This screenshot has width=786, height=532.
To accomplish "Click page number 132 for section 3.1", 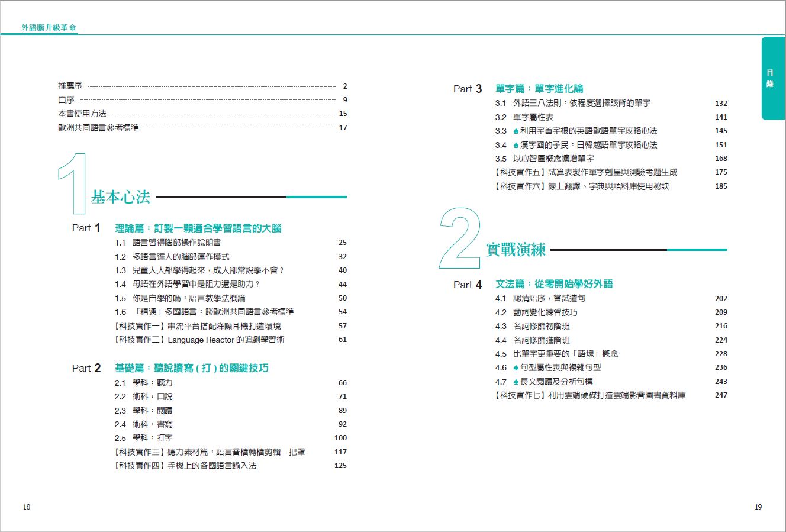I will pyautogui.click(x=721, y=102).
